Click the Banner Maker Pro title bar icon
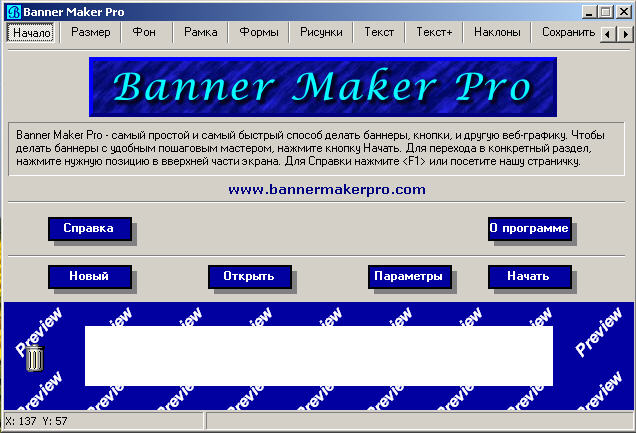This screenshot has width=636, height=433. tap(14, 12)
